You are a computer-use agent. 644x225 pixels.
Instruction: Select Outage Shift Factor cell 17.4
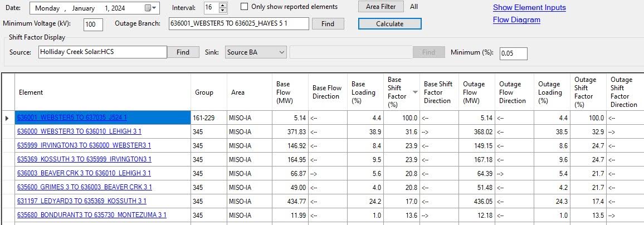point(588,202)
